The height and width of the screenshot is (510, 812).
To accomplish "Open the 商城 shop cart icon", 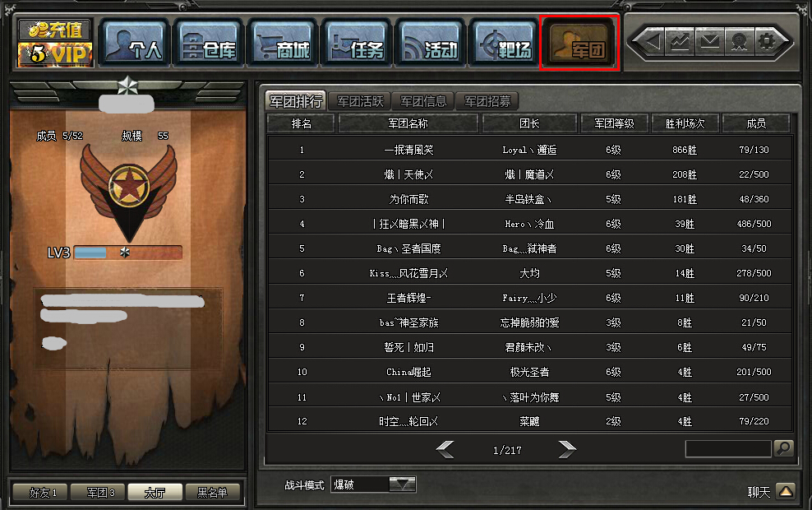I will tap(282, 44).
